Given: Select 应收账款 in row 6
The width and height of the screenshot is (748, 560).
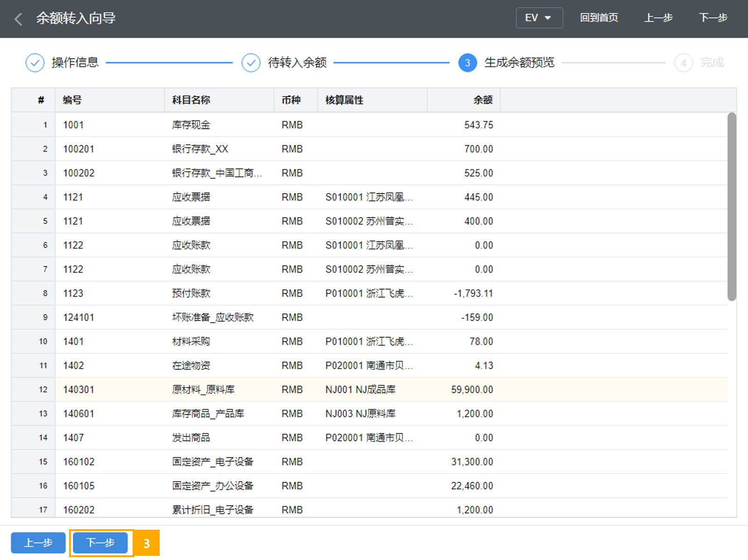Looking at the screenshot, I should coord(191,245).
